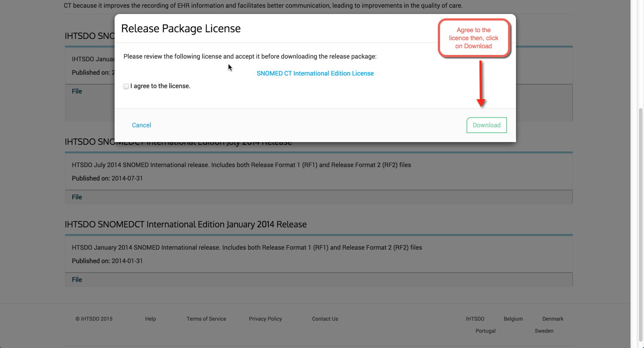Click the January 2014 Release heading
Screen dimensions: 644x348
coord(186,224)
